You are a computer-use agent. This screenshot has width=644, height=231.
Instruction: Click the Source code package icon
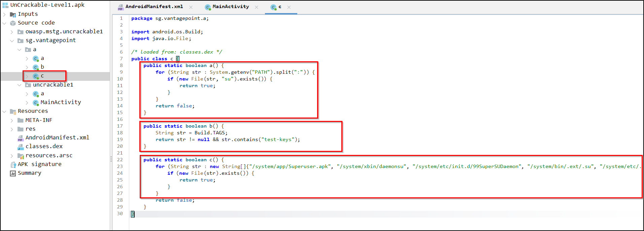point(13,23)
